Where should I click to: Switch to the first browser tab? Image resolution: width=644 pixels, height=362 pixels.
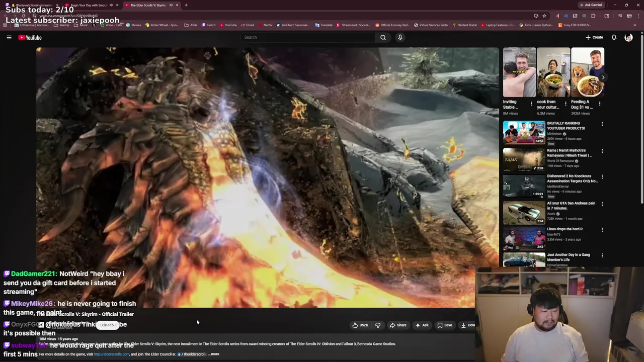(33, 5)
